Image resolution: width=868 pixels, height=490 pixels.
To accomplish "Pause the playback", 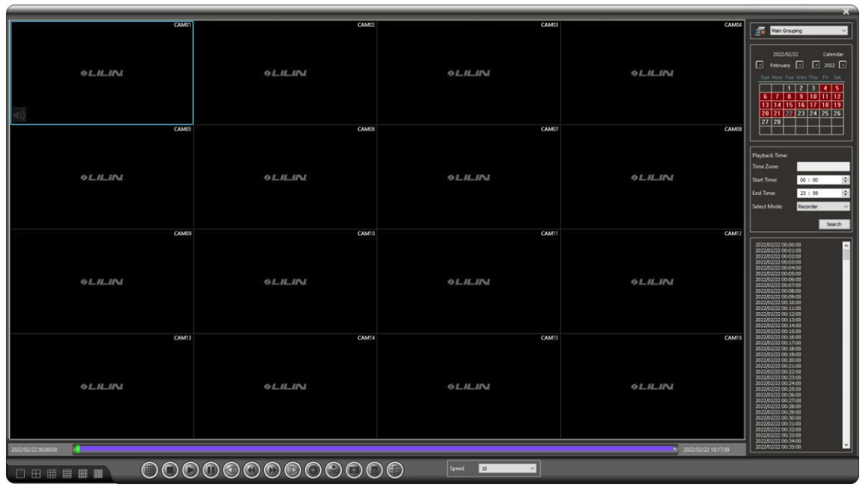I will coord(211,470).
